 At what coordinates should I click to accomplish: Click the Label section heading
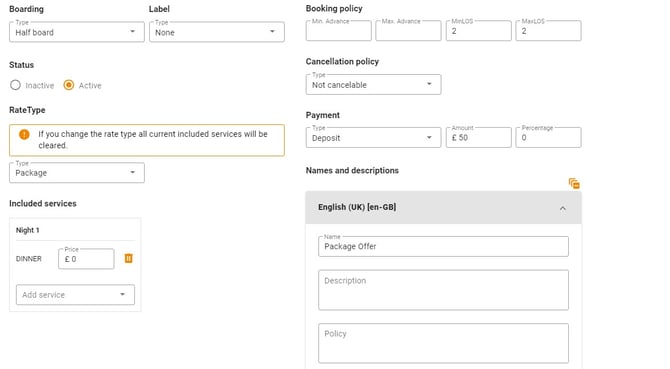[159, 9]
